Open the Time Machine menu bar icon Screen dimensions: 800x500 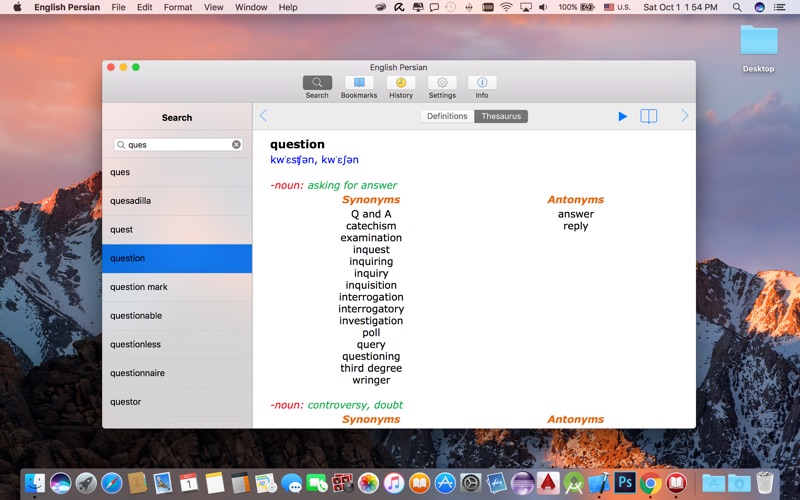click(450, 7)
